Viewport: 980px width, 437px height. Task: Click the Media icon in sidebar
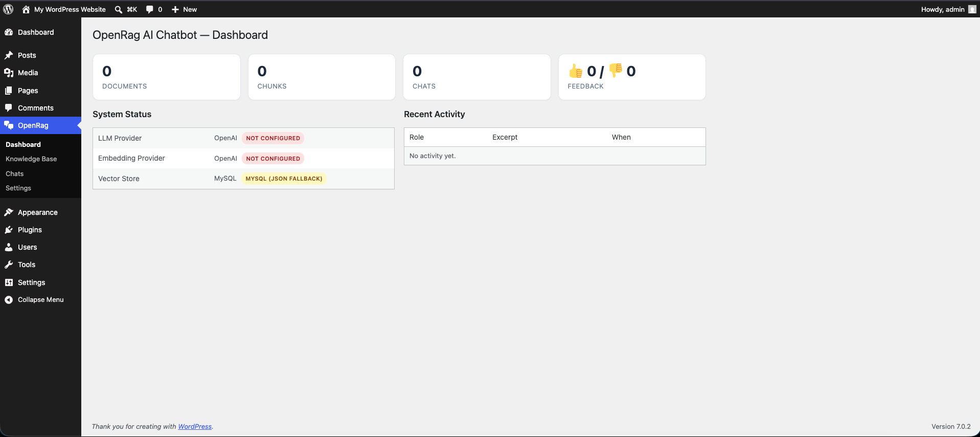coord(9,73)
